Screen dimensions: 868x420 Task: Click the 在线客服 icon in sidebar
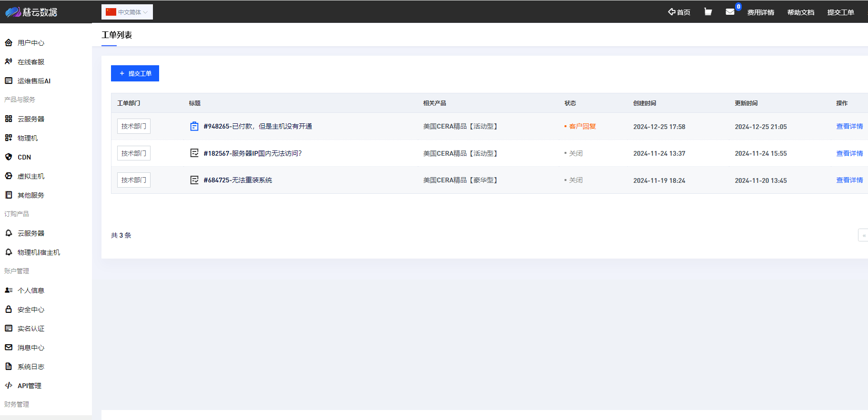[x=9, y=61]
